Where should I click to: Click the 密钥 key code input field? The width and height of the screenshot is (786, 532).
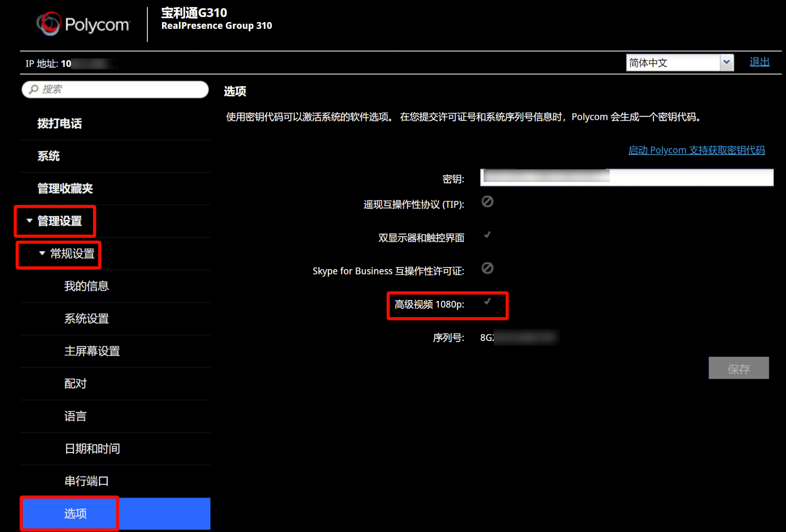point(626,177)
